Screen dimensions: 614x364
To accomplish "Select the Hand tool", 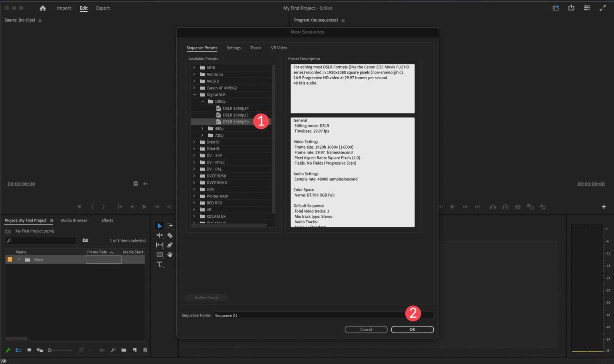I will pos(169,255).
